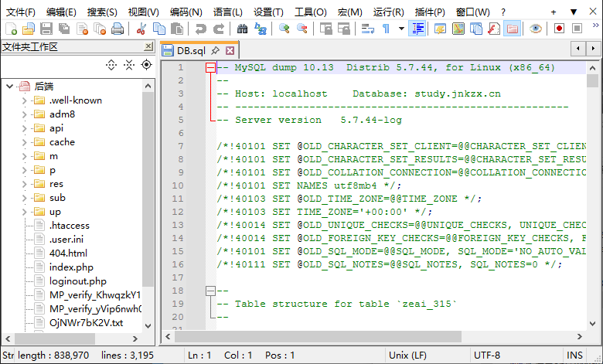Toggle show all characters pilcrow icon
Viewport: 603px width, 364px height.
pyautogui.click(x=386, y=29)
